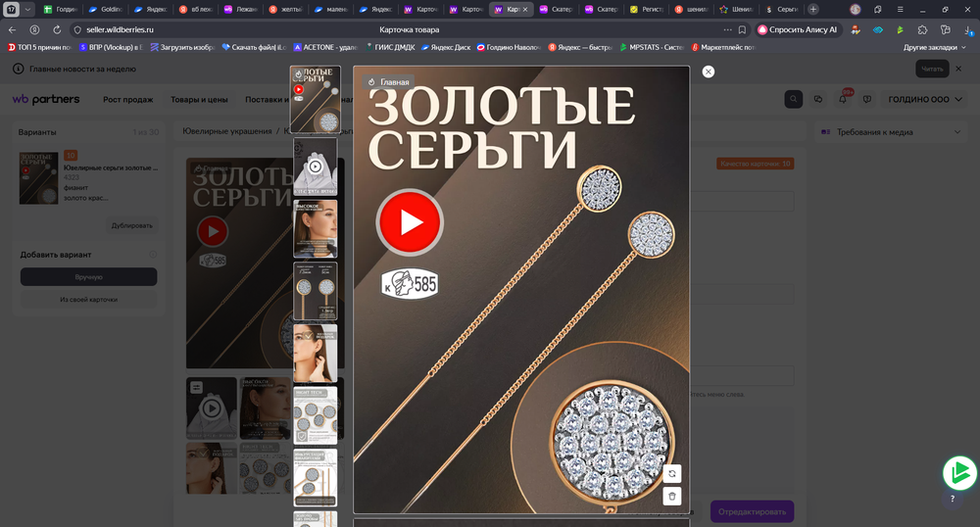Switch to the Регистр tab
This screenshot has width=980, height=527.
(x=646, y=10)
